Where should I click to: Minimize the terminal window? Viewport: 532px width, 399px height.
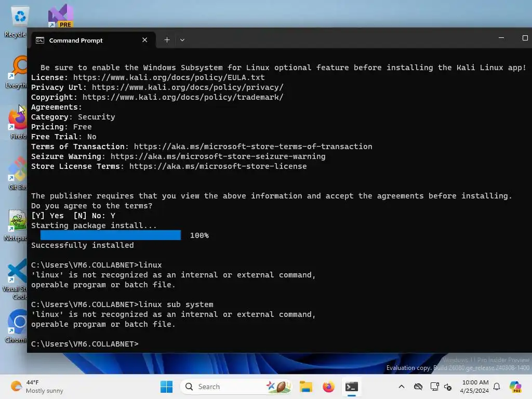click(x=501, y=38)
